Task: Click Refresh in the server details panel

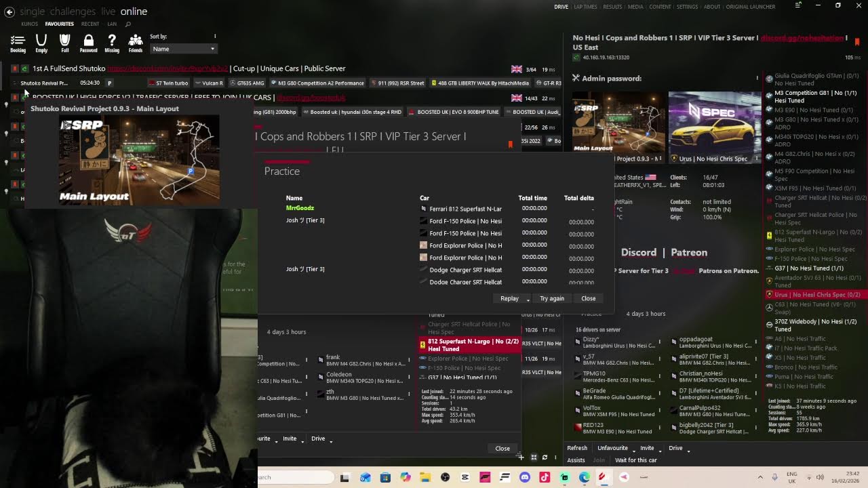Action: point(577,448)
